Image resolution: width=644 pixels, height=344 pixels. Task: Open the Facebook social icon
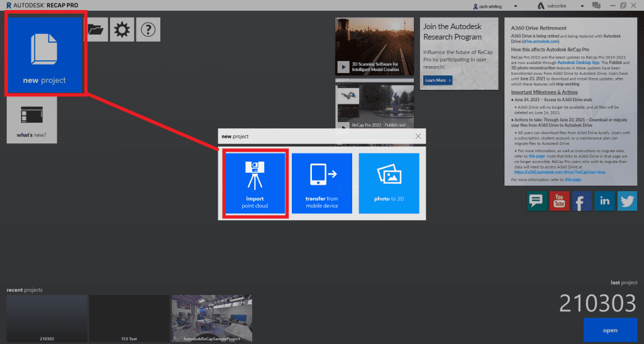coord(582,201)
